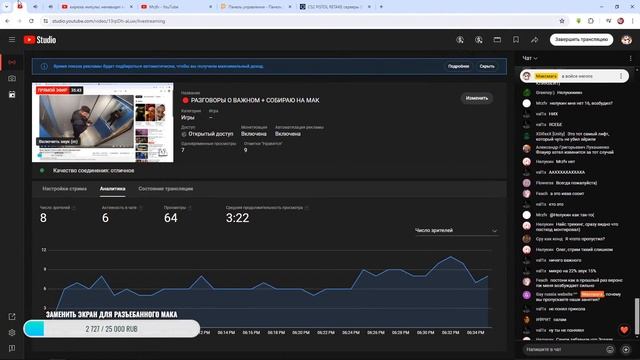Screen dimensions: 640x360
Task: Click the heart reaction button in chat
Action: click(624, 330)
